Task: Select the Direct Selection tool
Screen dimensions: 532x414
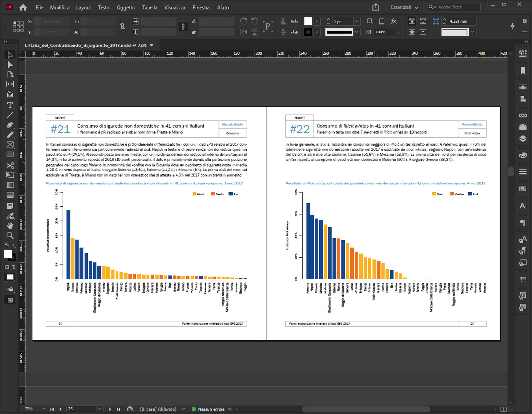Action: coord(10,64)
